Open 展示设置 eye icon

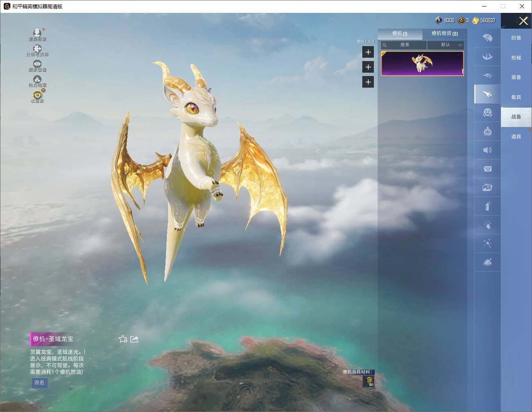pos(37,64)
